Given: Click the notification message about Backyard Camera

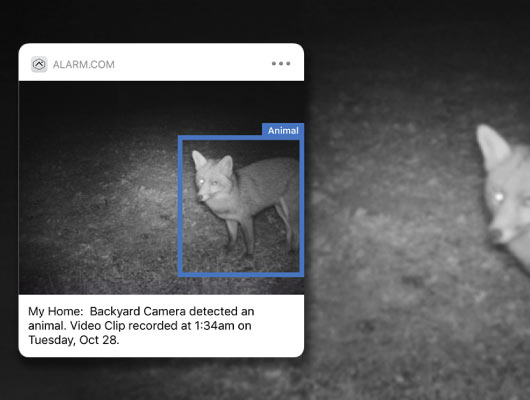Looking at the screenshot, I should tap(141, 325).
